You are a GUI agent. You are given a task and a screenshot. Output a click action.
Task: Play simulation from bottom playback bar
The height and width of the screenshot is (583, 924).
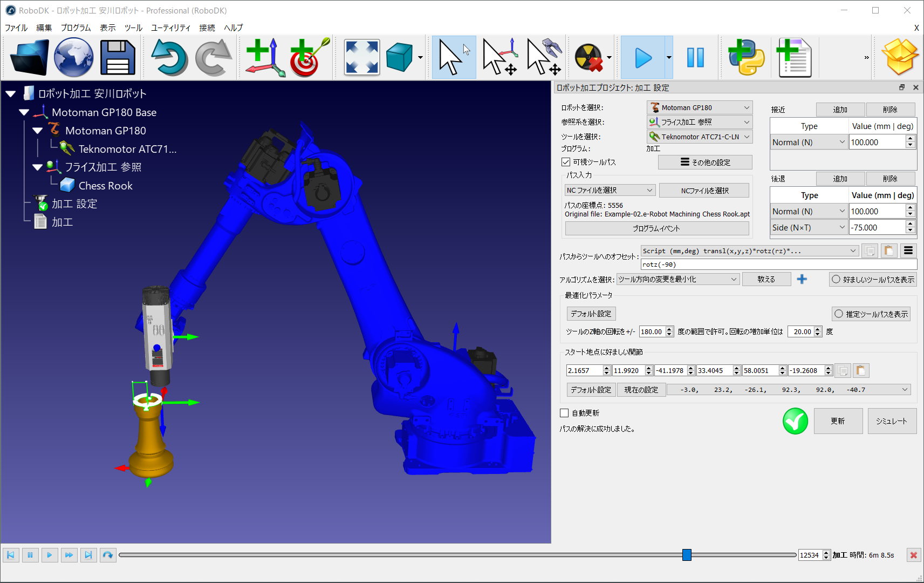click(x=50, y=555)
